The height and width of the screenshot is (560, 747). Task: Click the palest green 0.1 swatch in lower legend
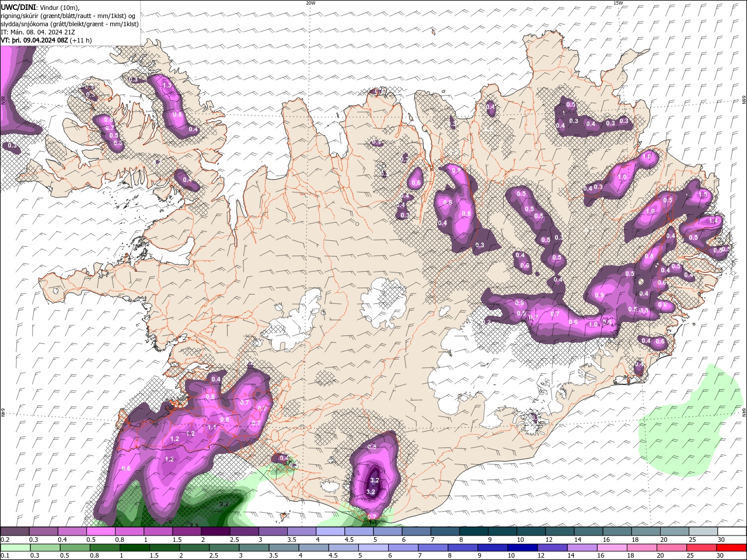pyautogui.click(x=15, y=548)
